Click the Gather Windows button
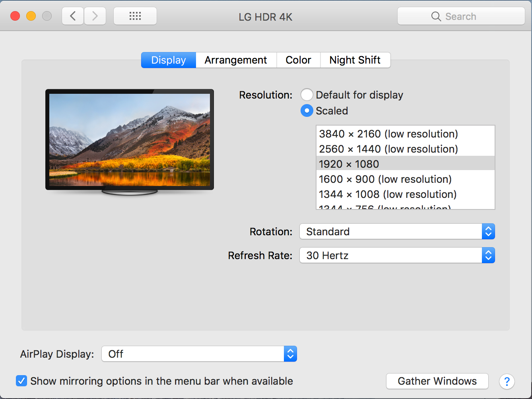Image resolution: width=532 pixels, height=399 pixels. tap(437, 381)
